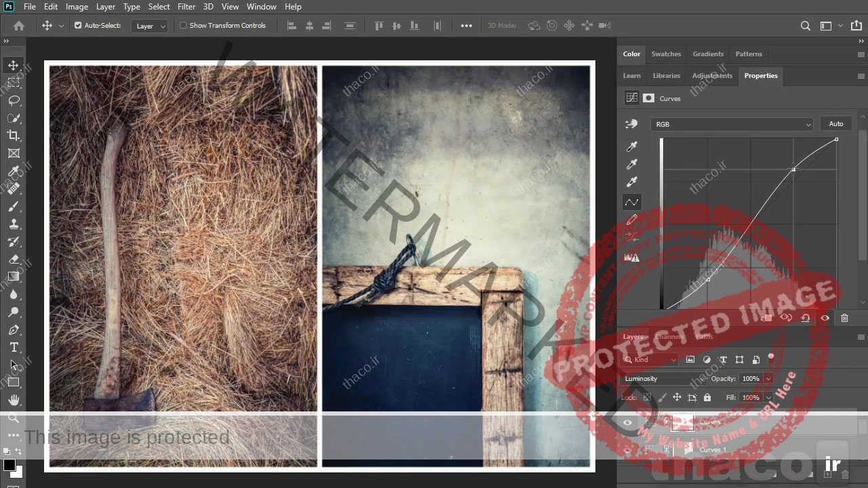Select the Move tool in the toolbar

tap(14, 65)
